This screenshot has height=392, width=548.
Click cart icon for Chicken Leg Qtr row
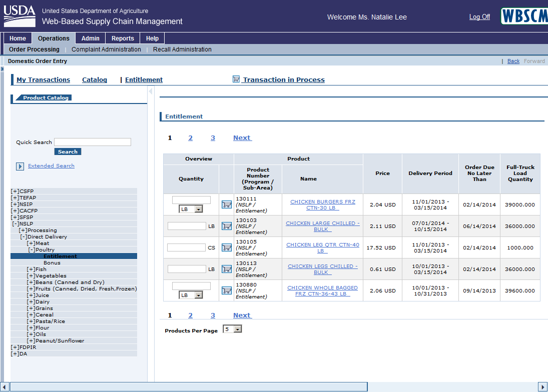tap(226, 247)
